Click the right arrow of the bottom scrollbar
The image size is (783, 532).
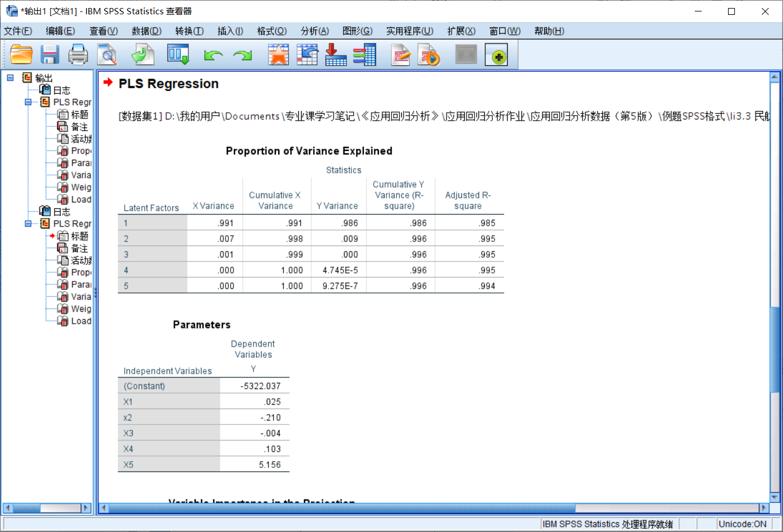point(765,507)
